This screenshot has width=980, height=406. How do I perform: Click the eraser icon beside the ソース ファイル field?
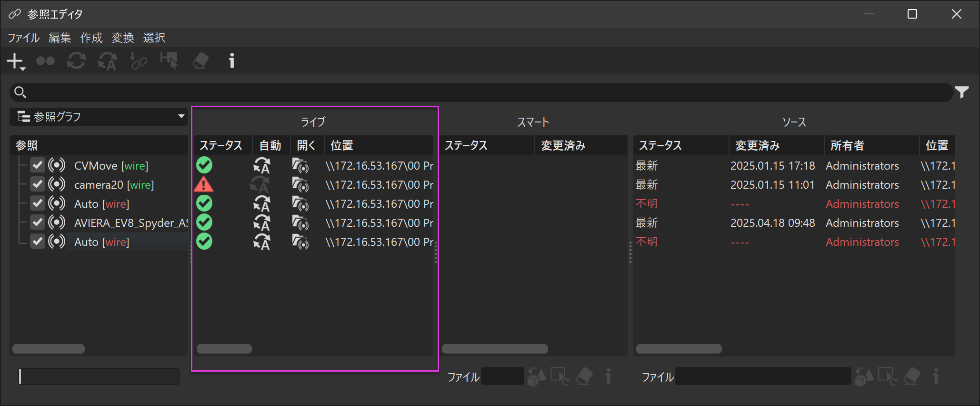912,376
